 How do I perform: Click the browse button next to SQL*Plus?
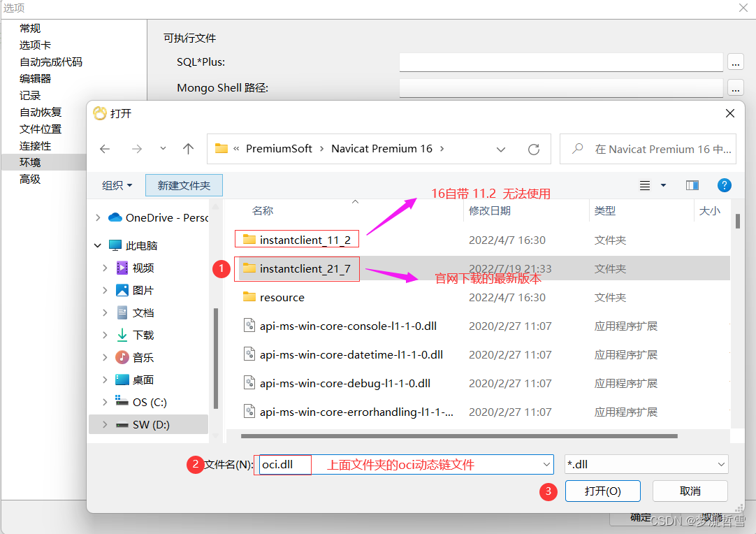pos(735,62)
